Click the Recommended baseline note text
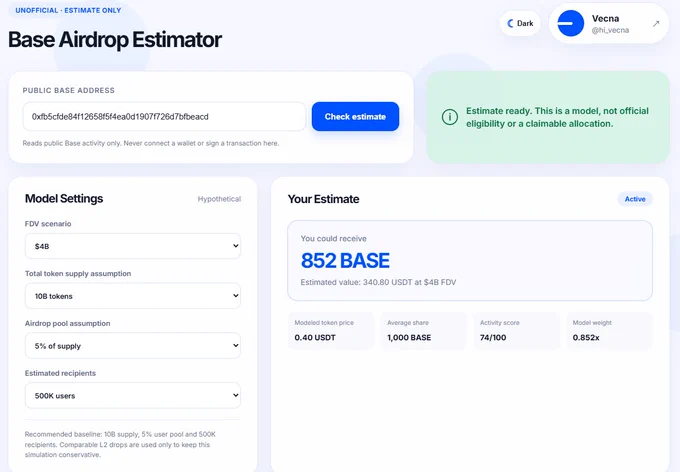The image size is (680, 472). 120,445
